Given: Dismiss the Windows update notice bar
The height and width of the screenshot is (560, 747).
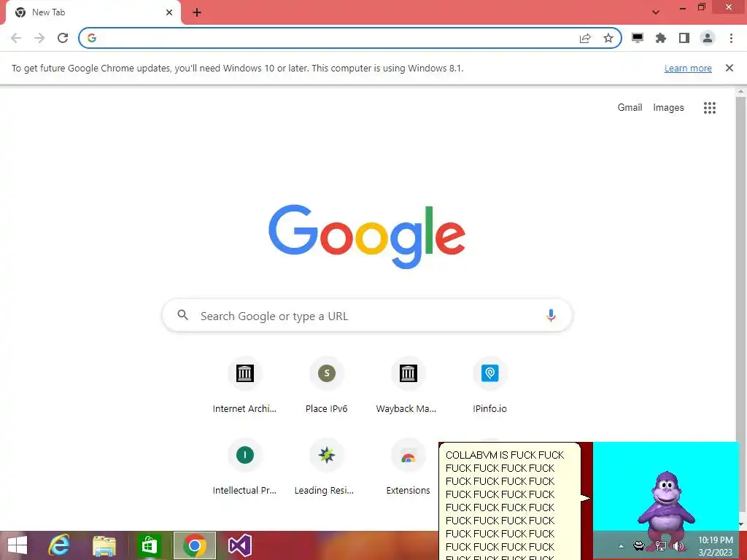Looking at the screenshot, I should coord(729,68).
